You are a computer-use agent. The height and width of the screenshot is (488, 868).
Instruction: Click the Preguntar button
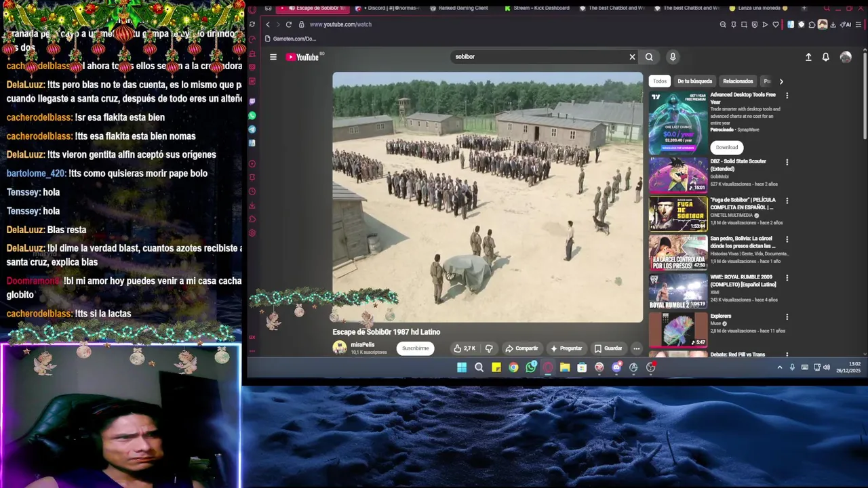pyautogui.click(x=566, y=348)
